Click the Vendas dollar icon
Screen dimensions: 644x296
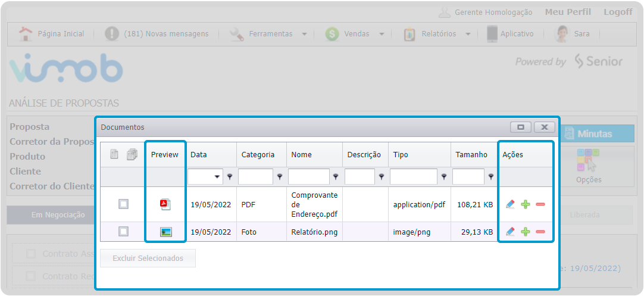(x=332, y=34)
